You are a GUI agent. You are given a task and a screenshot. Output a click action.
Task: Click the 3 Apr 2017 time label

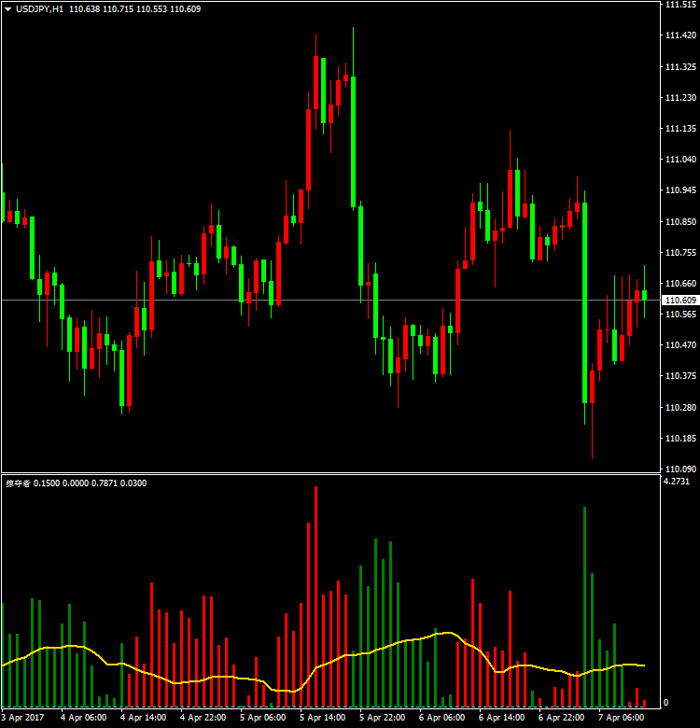pyautogui.click(x=24, y=718)
